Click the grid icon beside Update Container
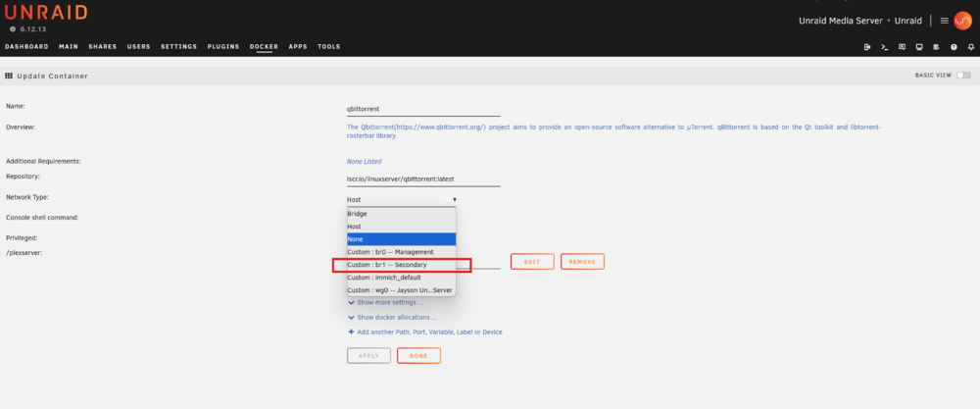 [x=9, y=76]
